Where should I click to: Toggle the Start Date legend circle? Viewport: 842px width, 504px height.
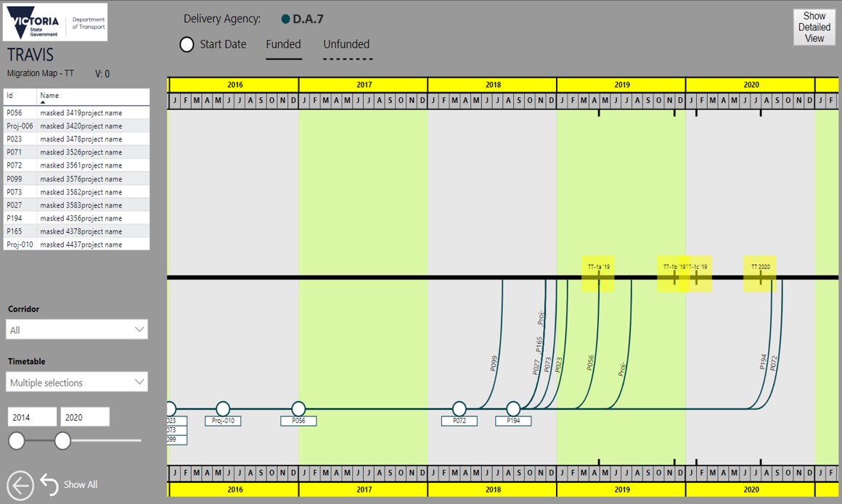pos(187,44)
